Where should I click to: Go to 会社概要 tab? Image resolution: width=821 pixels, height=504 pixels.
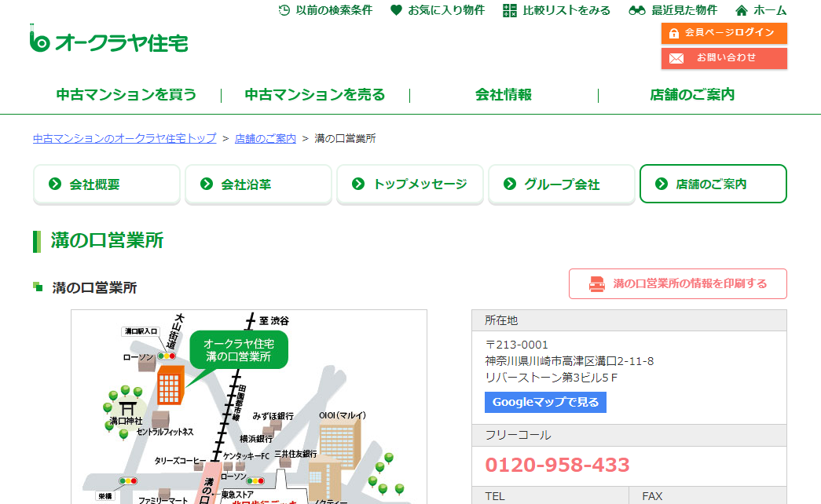[107, 184]
